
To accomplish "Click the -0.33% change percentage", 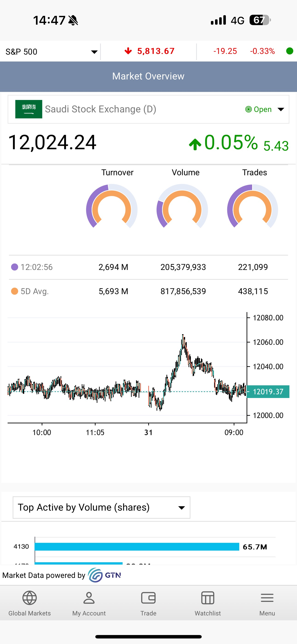I will click(x=262, y=51).
